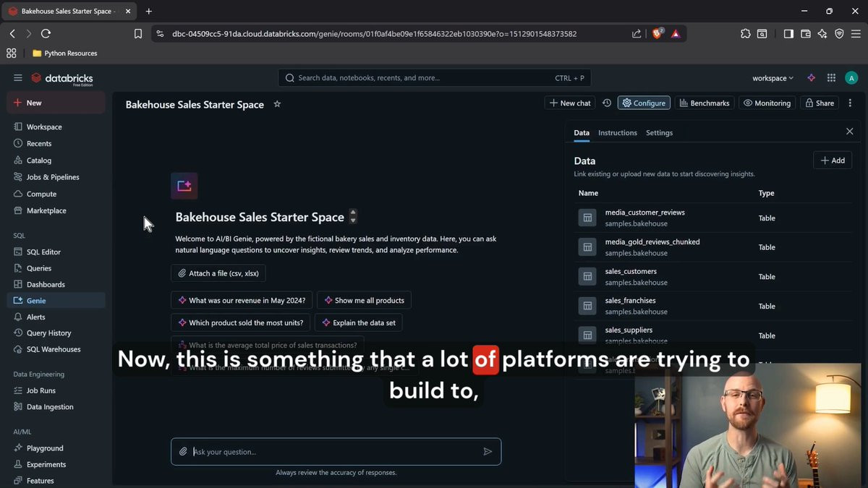Close the Configure side panel
Screen dimensions: 868x488
click(850, 132)
